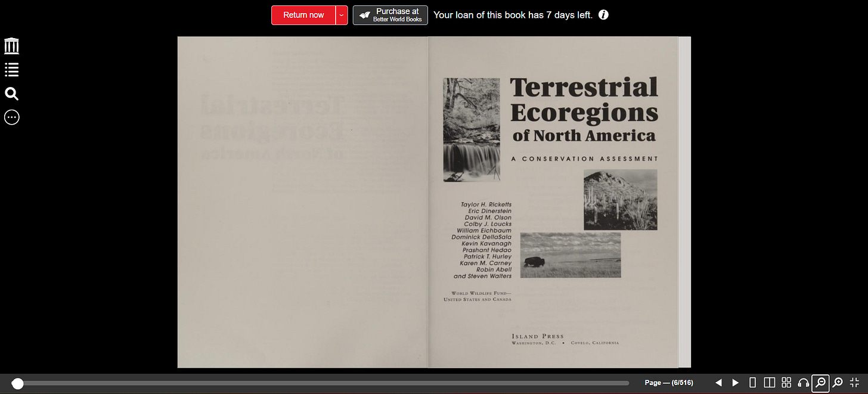This screenshot has height=394, width=868.
Task: Zoom out with the minus magnifier
Action: point(820,383)
